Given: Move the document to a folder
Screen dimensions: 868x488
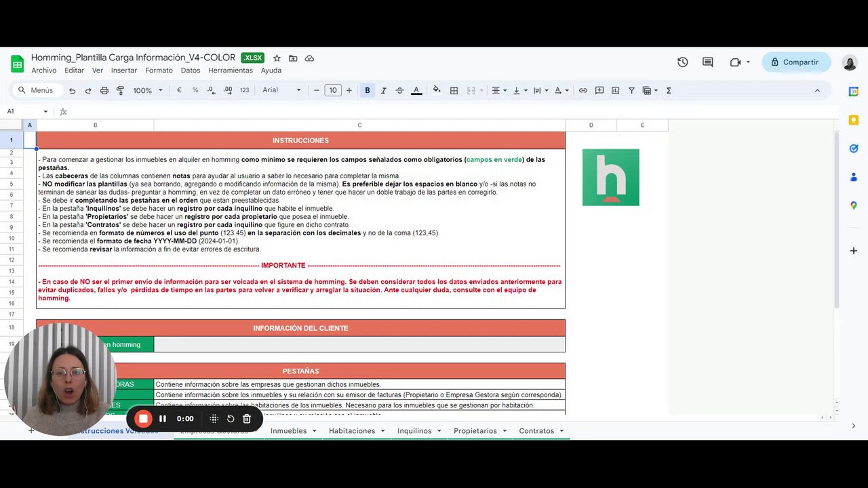Looking at the screenshot, I should pyautogui.click(x=293, y=58).
